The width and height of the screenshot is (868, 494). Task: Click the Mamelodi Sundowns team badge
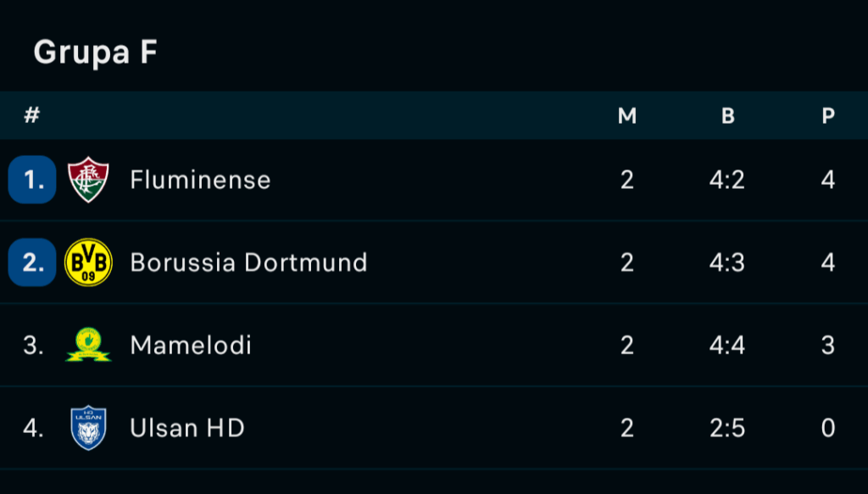[x=88, y=345]
